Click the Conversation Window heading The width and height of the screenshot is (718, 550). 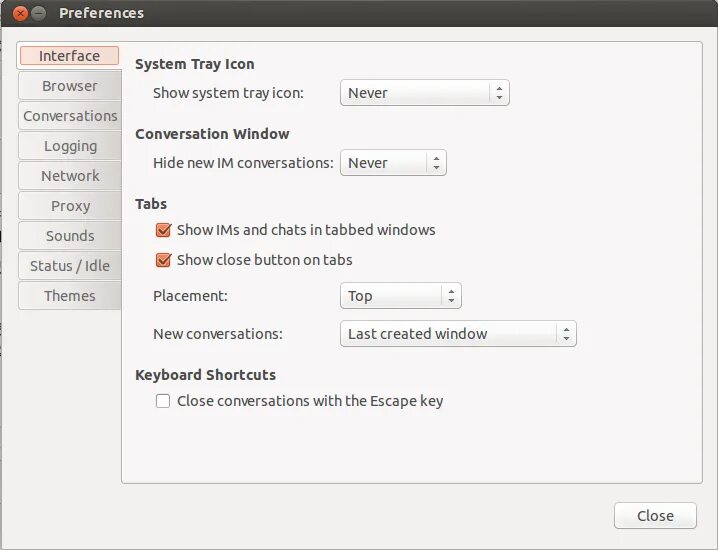coord(212,134)
